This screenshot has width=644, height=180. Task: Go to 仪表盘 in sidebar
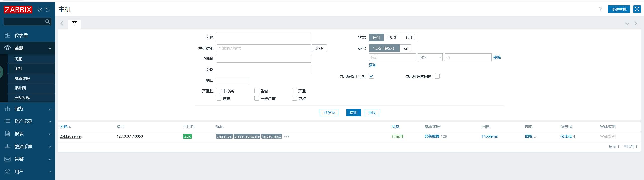tap(21, 35)
